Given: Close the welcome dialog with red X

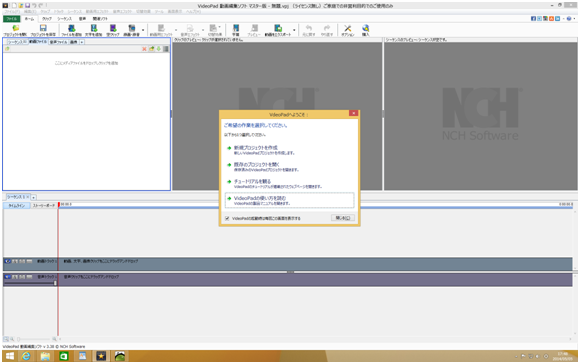Looking at the screenshot, I should [x=353, y=113].
